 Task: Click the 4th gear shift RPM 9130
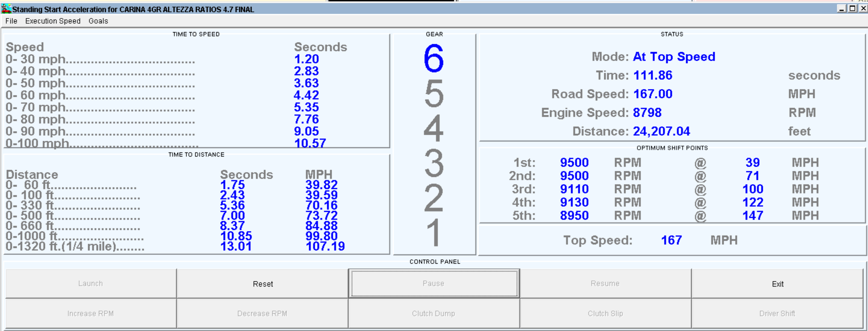tap(575, 202)
